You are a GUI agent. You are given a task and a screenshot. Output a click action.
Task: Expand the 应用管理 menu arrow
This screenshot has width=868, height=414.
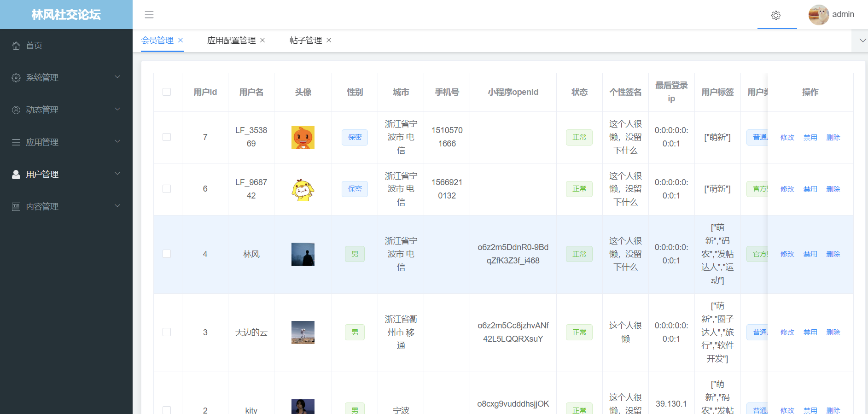pyautogui.click(x=117, y=141)
